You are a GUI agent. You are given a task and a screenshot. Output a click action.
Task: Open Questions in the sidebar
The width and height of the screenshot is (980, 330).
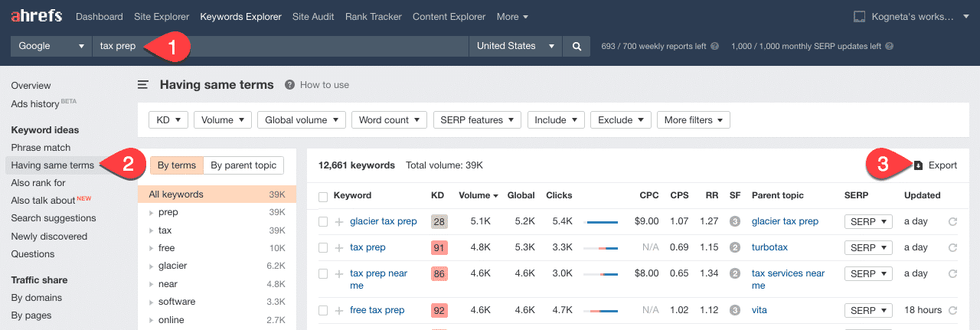33,253
